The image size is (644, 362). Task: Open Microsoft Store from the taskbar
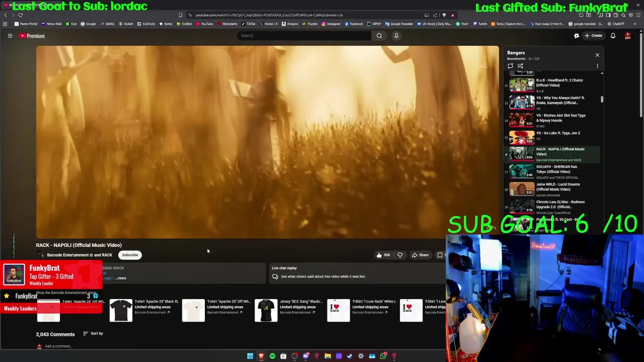pos(283,356)
